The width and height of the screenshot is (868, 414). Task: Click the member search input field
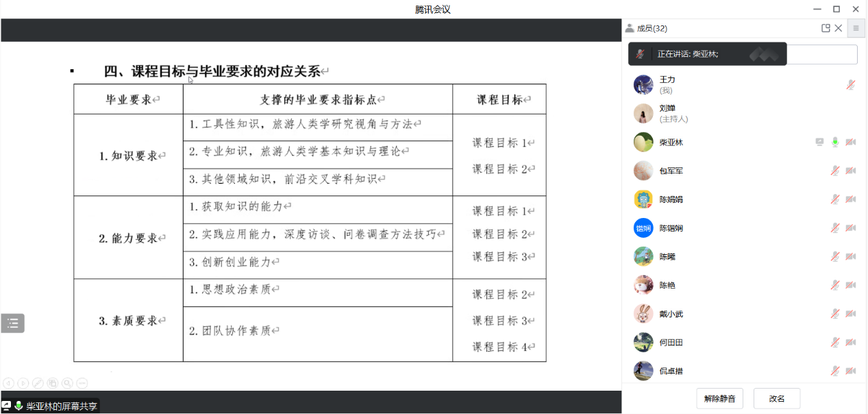(822, 55)
